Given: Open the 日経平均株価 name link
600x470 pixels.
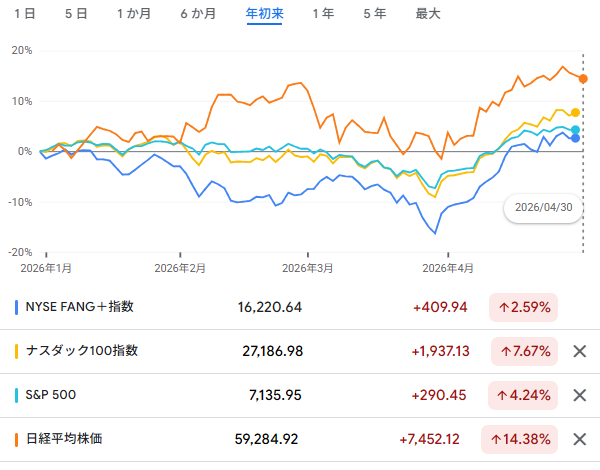Looking at the screenshot, I should click(64, 439).
